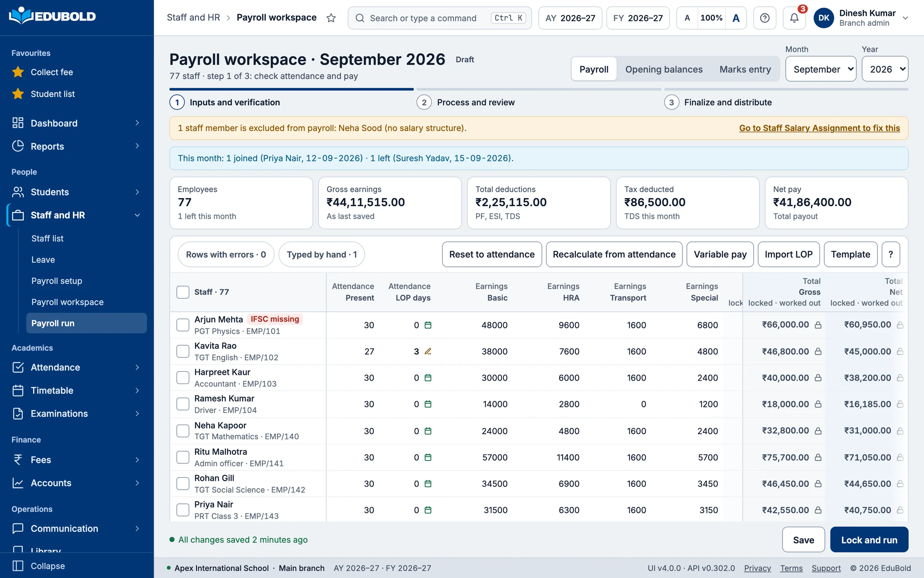924x578 pixels.
Task: Click the Fees rupee icon
Action: coord(18,460)
